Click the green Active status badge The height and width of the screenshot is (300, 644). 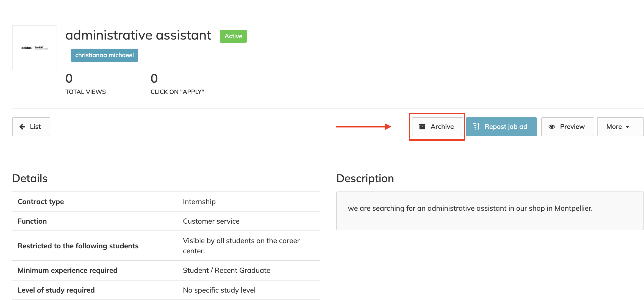pos(233,36)
